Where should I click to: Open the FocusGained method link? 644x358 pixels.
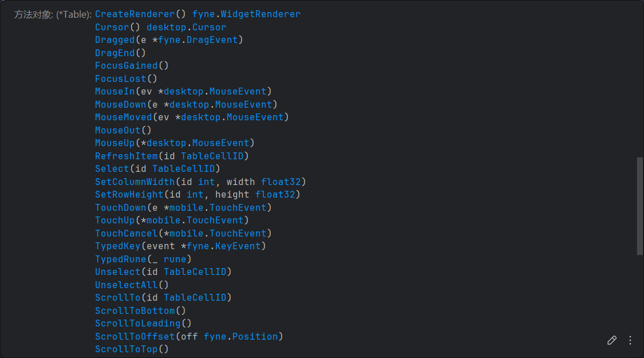126,65
